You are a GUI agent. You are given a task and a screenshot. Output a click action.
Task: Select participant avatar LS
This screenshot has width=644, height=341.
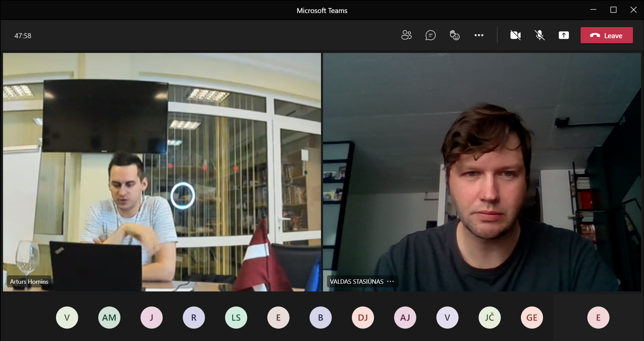(236, 318)
